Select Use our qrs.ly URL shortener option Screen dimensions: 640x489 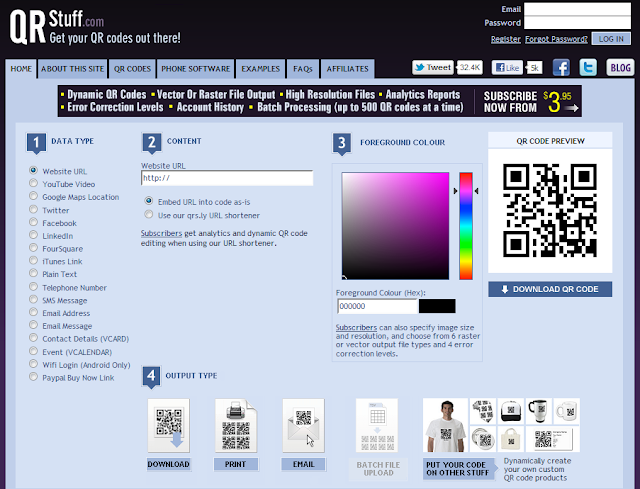click(x=149, y=214)
